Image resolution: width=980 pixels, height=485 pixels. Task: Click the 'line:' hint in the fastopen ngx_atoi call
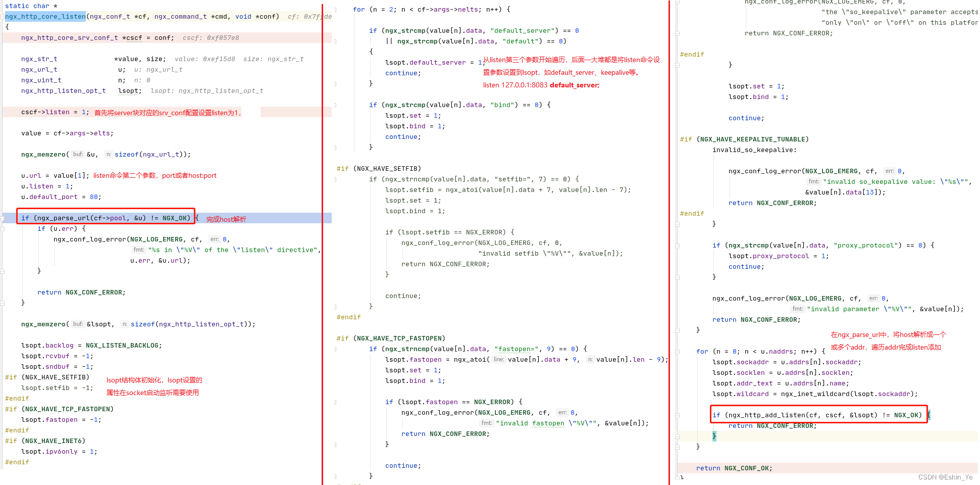tap(499, 360)
